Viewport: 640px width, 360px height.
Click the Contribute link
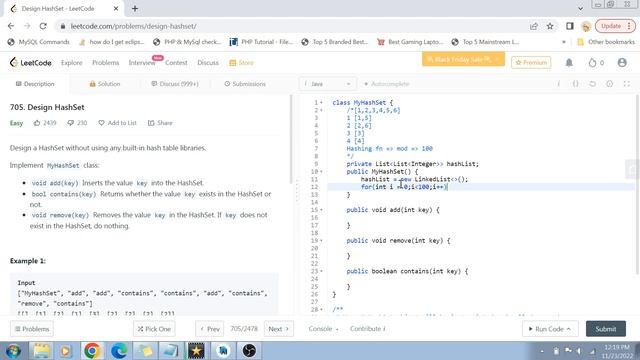367,329
